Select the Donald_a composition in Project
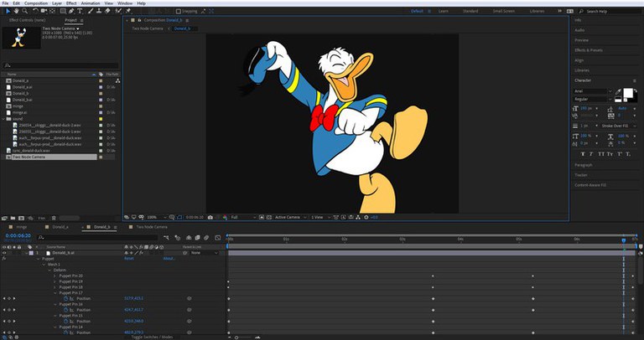This screenshot has height=340, width=644. 20,80
